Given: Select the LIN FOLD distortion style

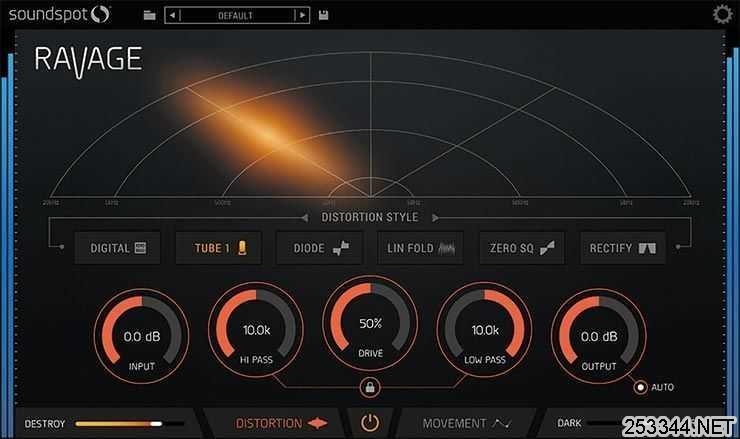Looking at the screenshot, I should 420,248.
